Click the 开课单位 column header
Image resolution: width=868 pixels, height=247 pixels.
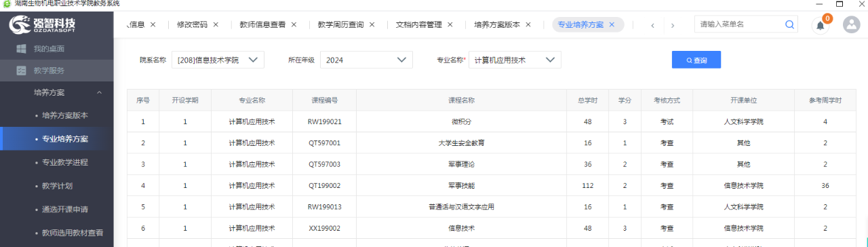tap(744, 100)
